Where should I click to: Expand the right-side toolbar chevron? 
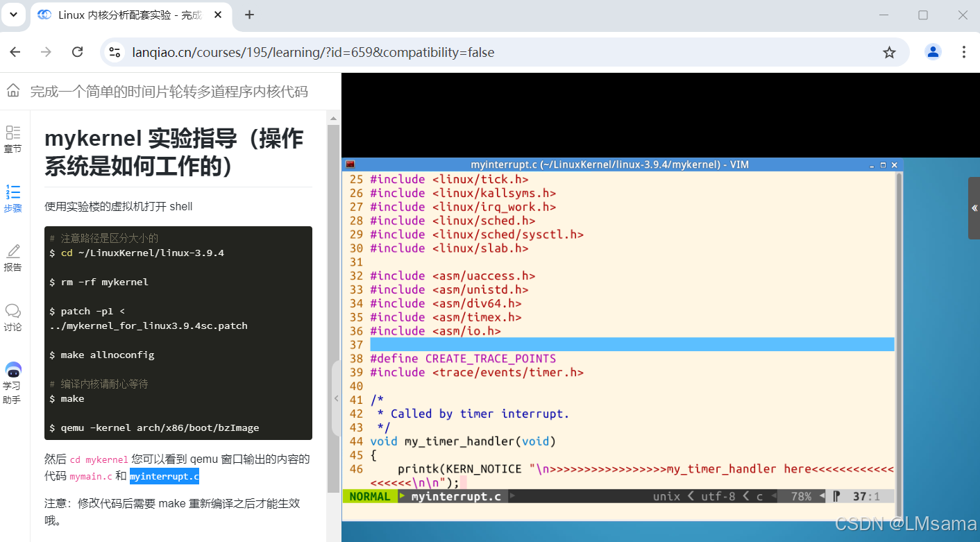974,208
